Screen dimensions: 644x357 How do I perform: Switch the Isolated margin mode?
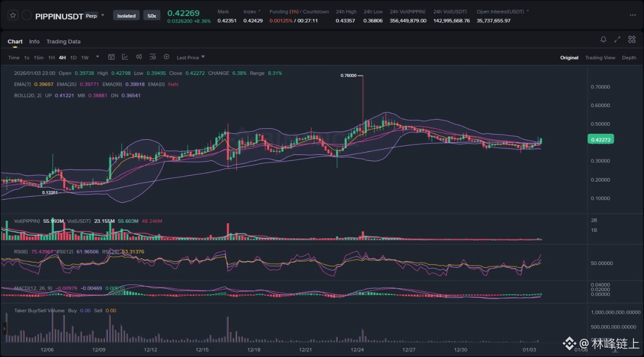point(126,16)
